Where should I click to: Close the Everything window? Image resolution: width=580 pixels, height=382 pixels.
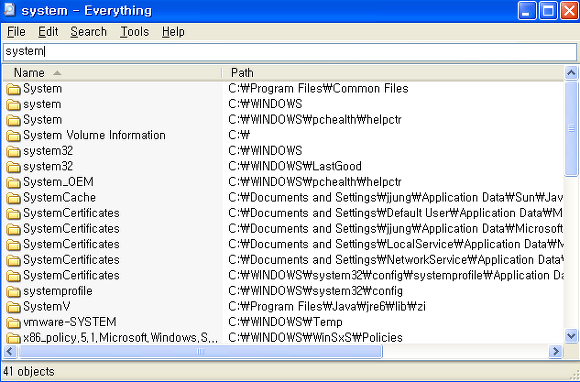[x=569, y=10]
